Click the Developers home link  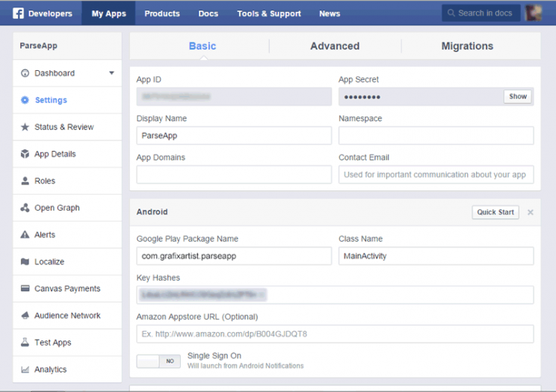tap(50, 13)
